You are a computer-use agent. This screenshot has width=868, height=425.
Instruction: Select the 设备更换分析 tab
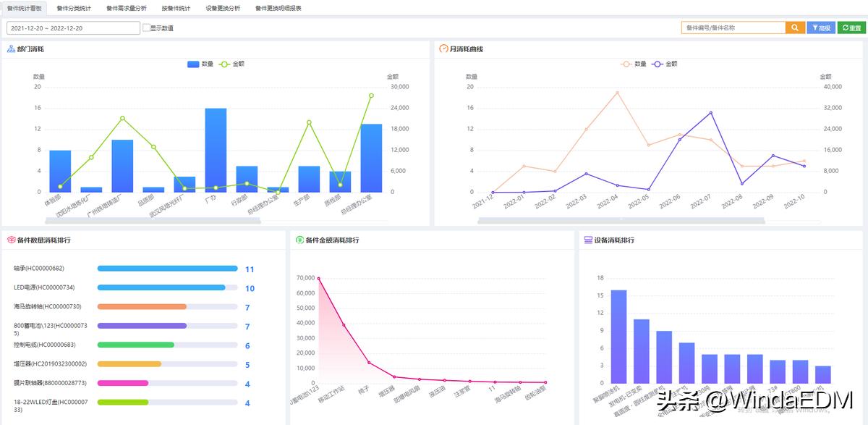point(223,8)
